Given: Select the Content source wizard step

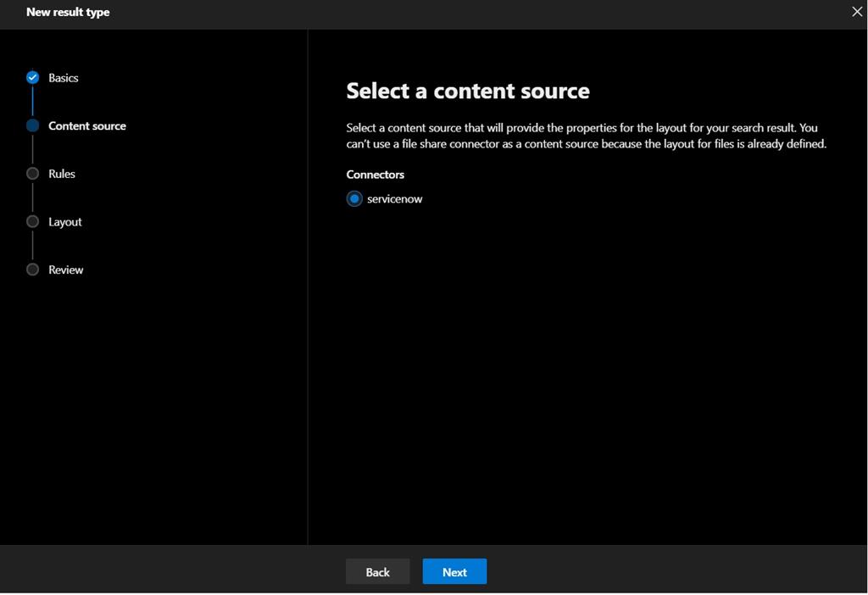Looking at the screenshot, I should coord(87,125).
